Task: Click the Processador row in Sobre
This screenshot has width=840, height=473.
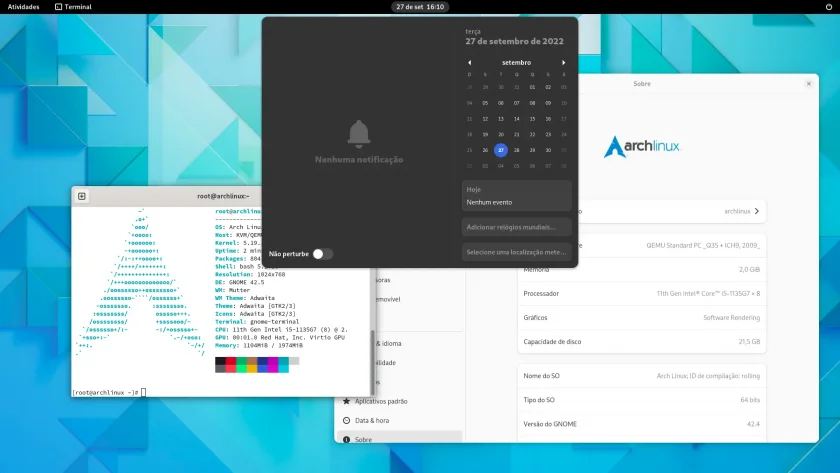Action: tap(642, 294)
